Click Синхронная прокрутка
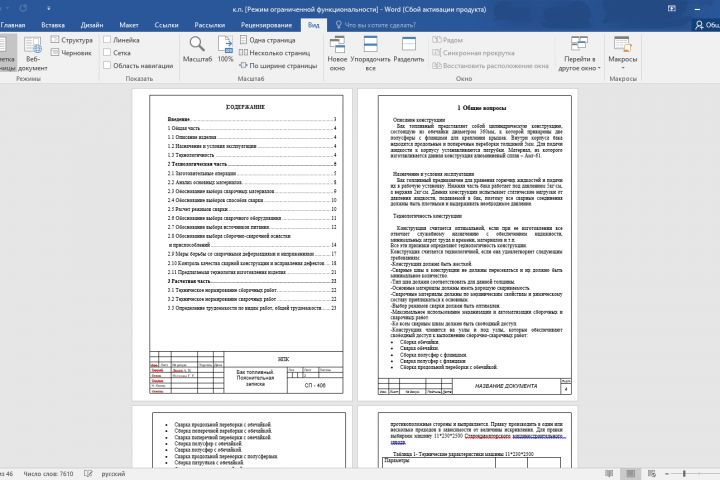Image resolution: width=720 pixels, height=480 pixels. pyautogui.click(x=473, y=53)
